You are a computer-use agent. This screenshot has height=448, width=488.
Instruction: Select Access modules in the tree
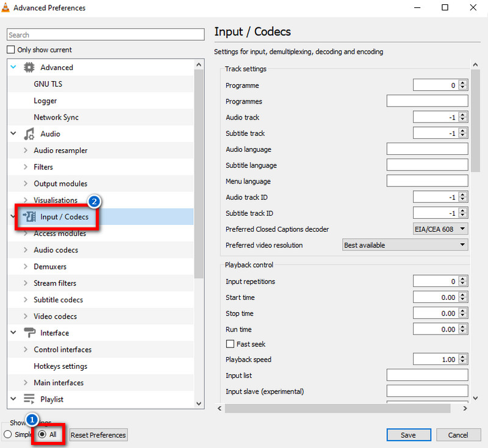(60, 233)
